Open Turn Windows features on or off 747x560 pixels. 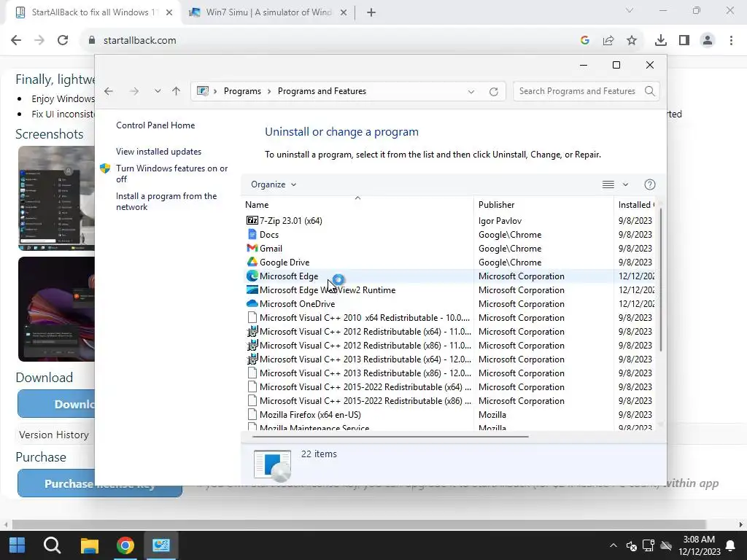(171, 174)
